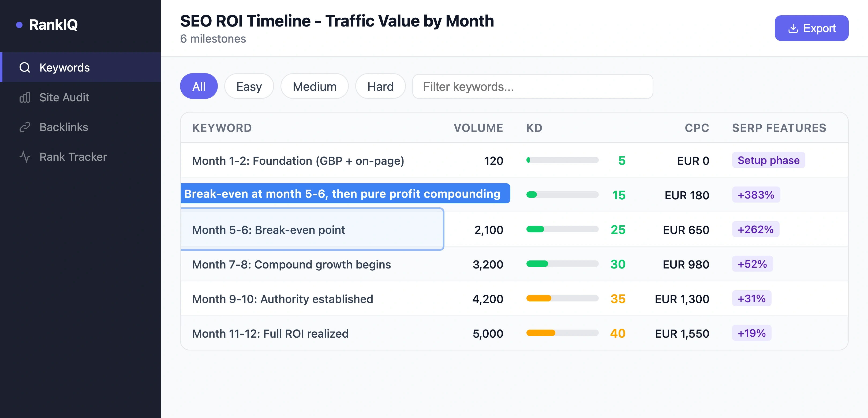Select the Rank Tracker waveform icon
868x418 pixels.
(x=25, y=156)
